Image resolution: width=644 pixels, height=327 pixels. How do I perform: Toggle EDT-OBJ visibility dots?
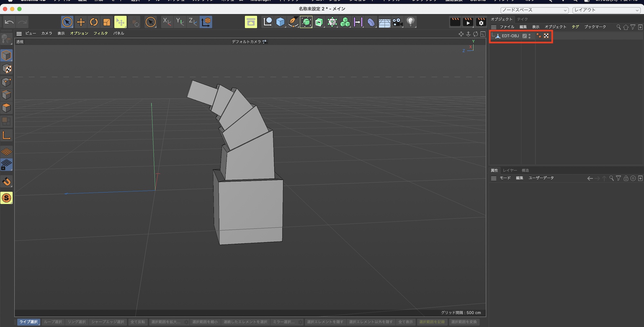[x=530, y=36]
